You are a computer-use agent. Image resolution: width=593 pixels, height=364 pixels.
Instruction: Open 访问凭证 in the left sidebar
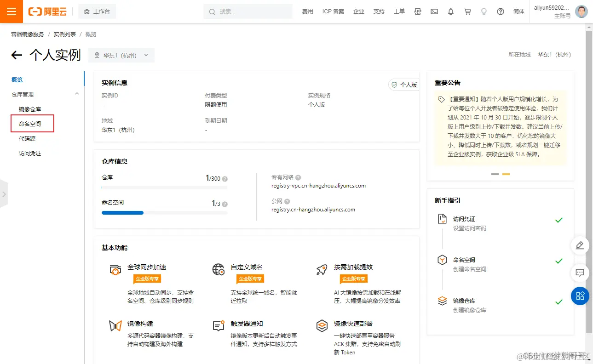(x=30, y=154)
